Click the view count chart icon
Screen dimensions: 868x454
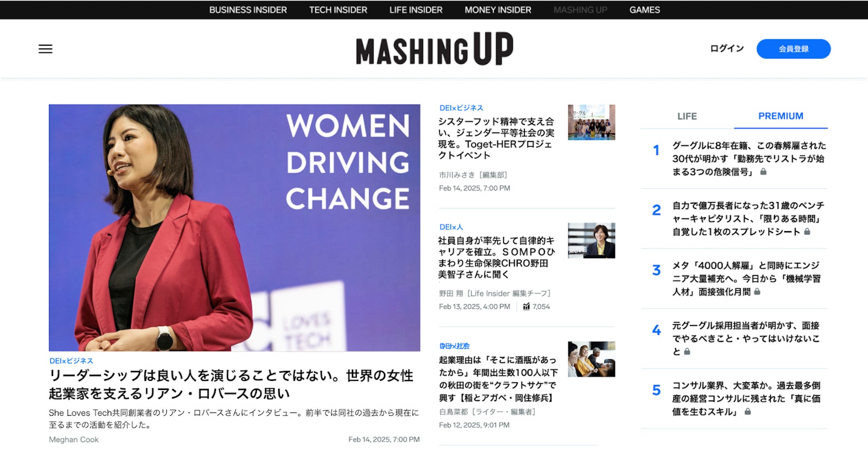point(526,306)
